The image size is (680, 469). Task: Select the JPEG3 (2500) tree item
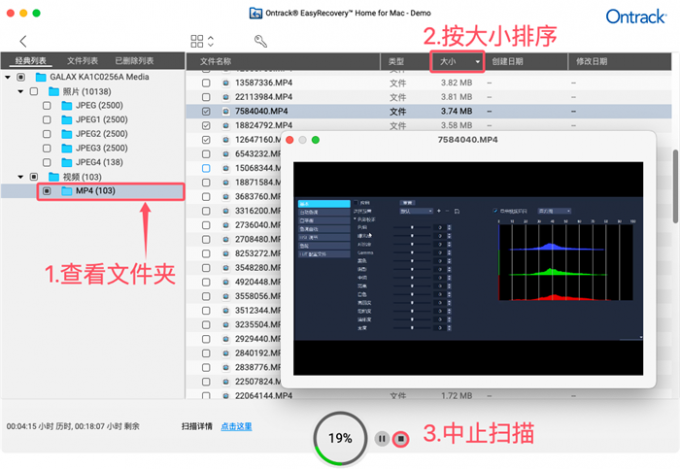click(101, 148)
